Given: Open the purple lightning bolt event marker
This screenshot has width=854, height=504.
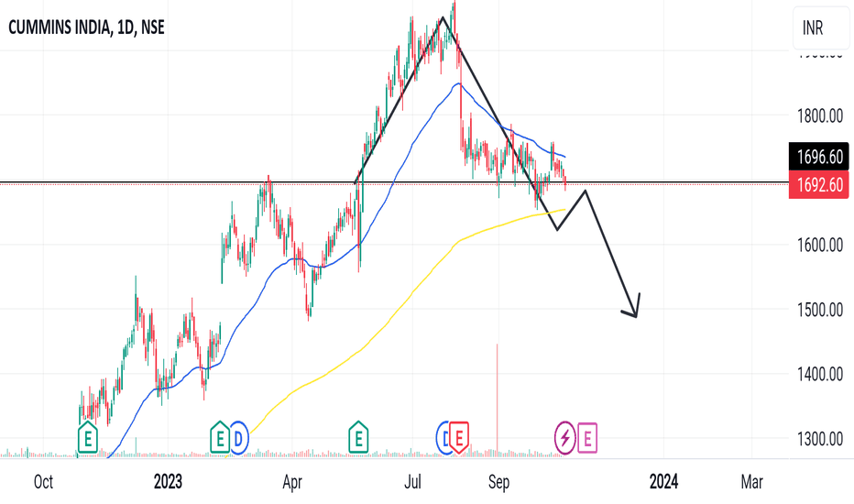Looking at the screenshot, I should (564, 438).
